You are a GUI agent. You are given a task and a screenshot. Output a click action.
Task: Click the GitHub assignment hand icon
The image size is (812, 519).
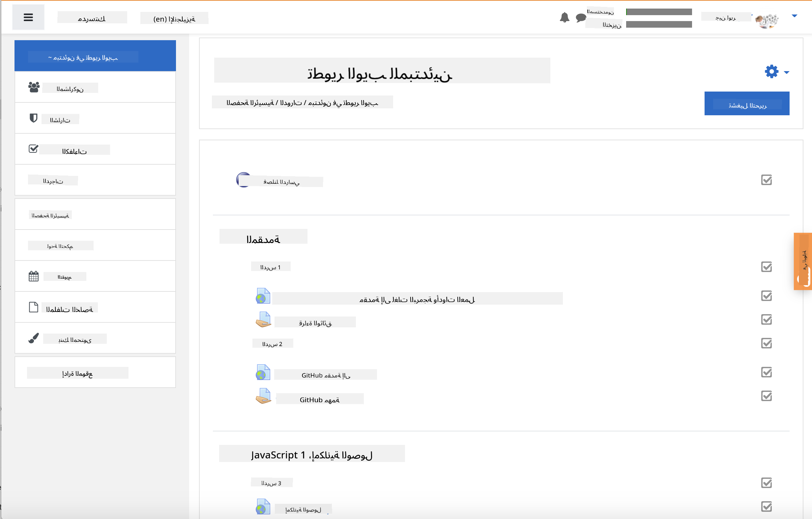(263, 396)
